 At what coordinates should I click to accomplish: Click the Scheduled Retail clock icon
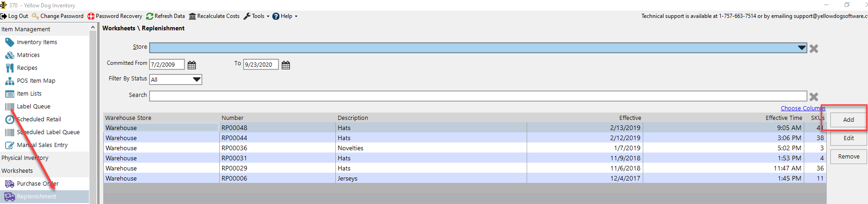10,119
